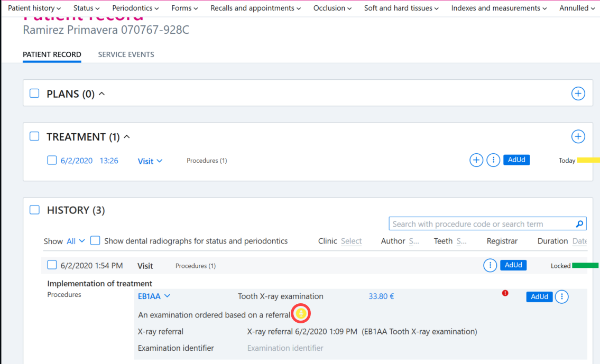Viewport: 600px width, 364px height.
Task: Open Annulled menu
Action: 577,8
